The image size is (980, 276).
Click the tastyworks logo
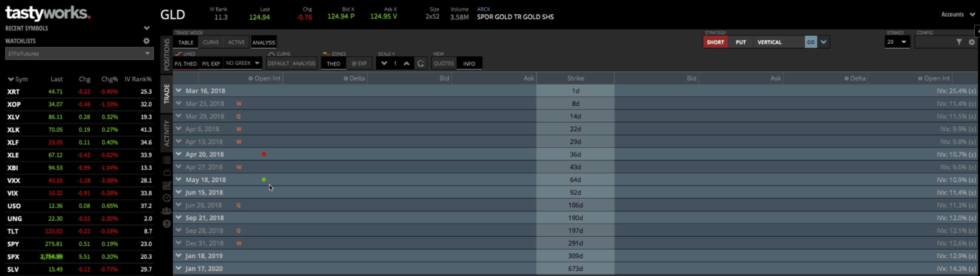click(48, 14)
